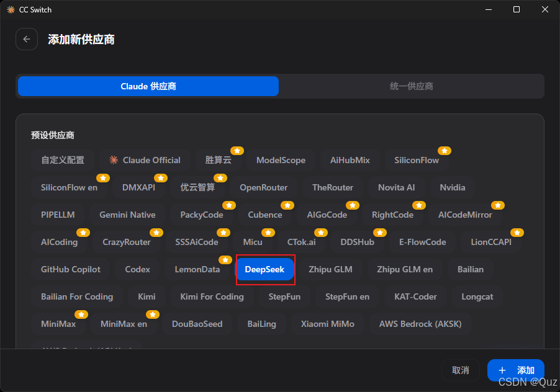Select the StepFun preset
The width and height of the screenshot is (560, 392).
pyautogui.click(x=284, y=296)
